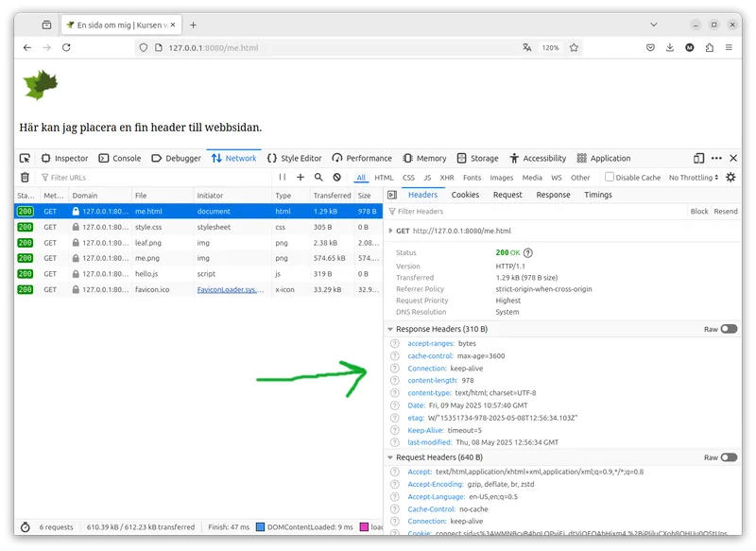756x551 pixels.
Task: Open the FaviconLoader.sys initiator link
Action: coord(230,290)
